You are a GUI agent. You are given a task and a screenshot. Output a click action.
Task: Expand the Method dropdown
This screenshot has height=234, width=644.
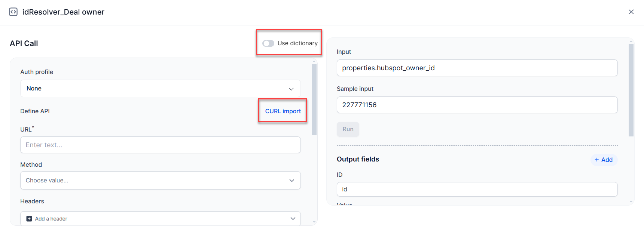tap(160, 181)
